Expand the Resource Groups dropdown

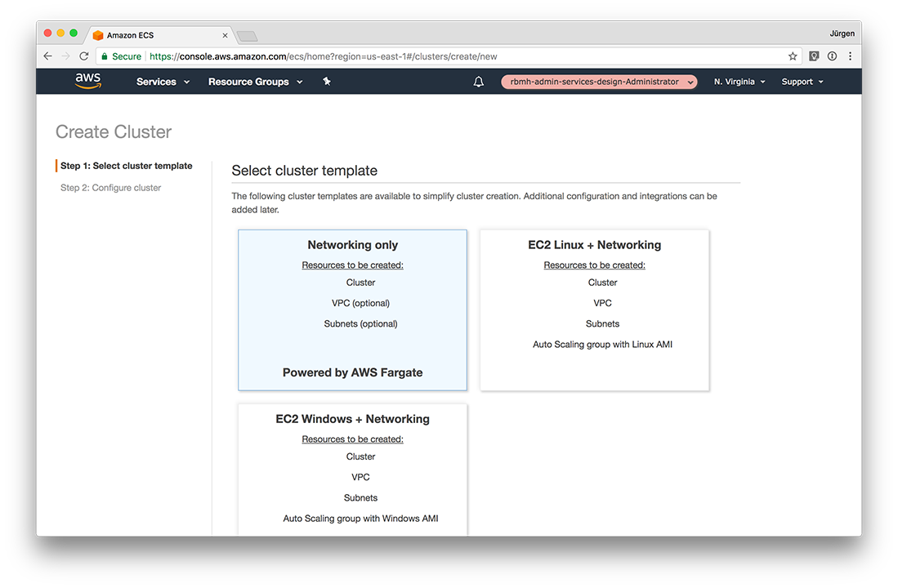click(x=256, y=82)
